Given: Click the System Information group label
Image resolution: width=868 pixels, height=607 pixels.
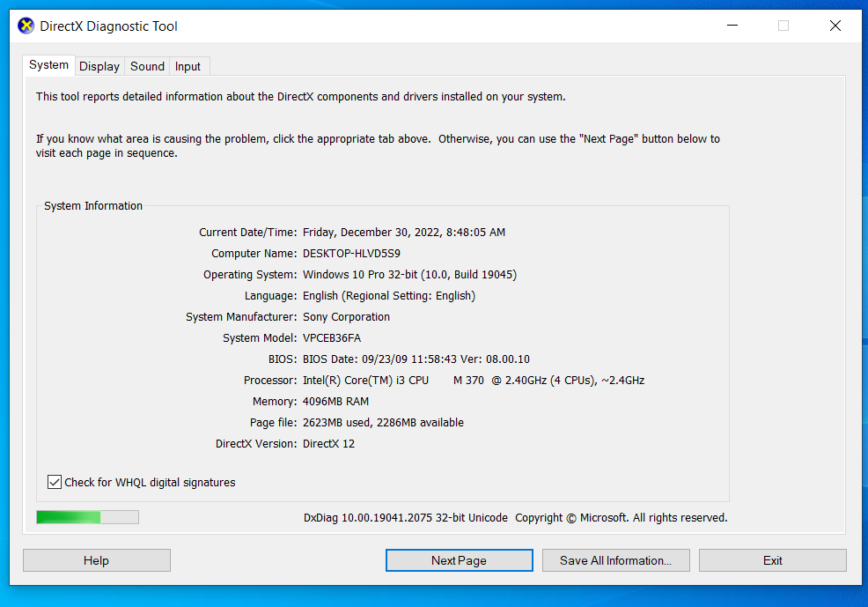Looking at the screenshot, I should [x=93, y=206].
